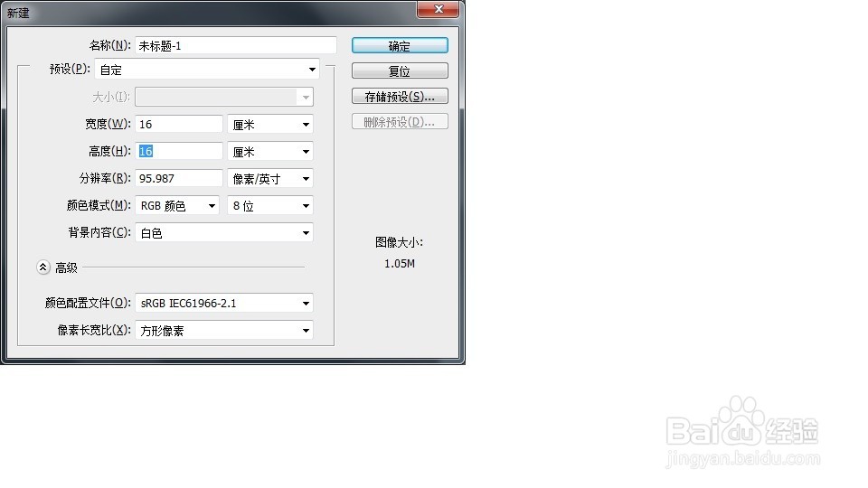Image resolution: width=868 pixels, height=488 pixels.
Task: Open the bit depth dropdown 8 位
Action: pyautogui.click(x=270, y=206)
